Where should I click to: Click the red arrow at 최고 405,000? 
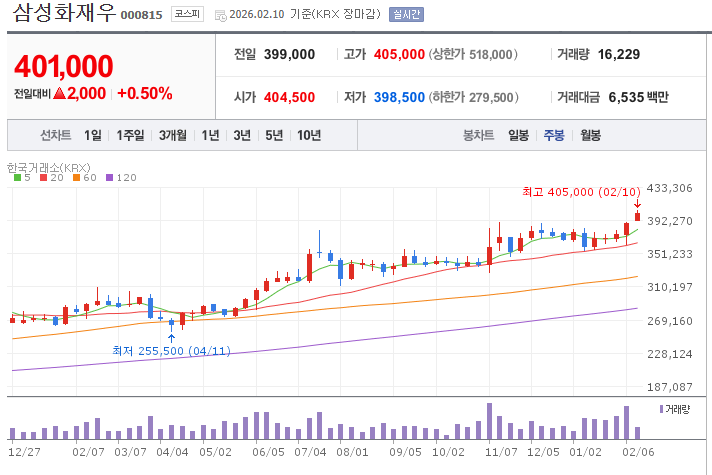637,204
